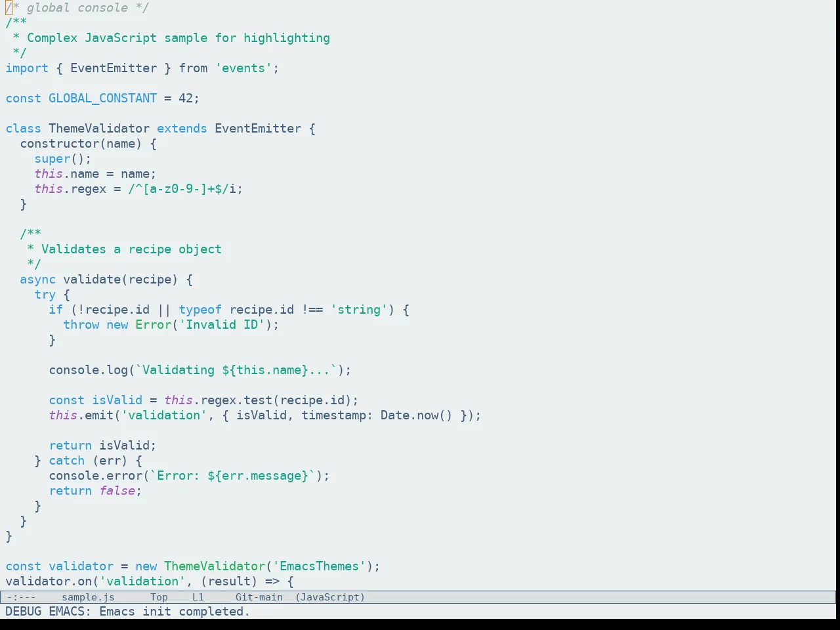
Task: Click 'ThemeValidator' in the class declaration
Action: pyautogui.click(x=99, y=129)
